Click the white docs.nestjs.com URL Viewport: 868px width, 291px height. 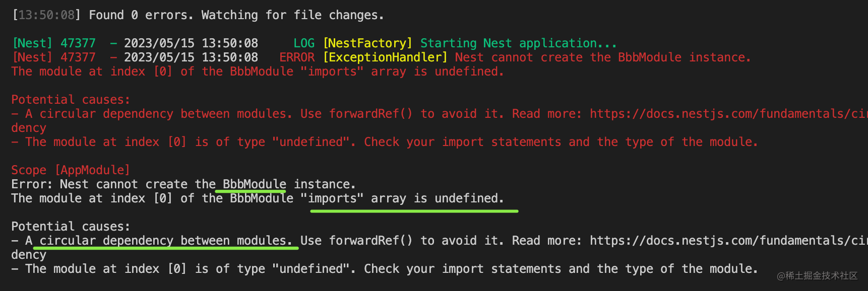point(726,241)
